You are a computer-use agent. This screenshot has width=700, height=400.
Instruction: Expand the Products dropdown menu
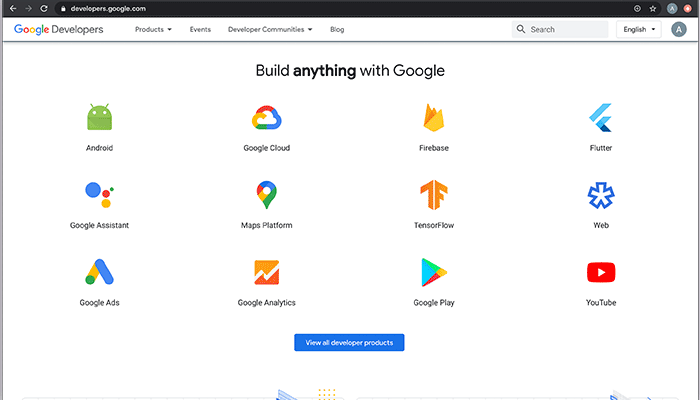click(153, 30)
